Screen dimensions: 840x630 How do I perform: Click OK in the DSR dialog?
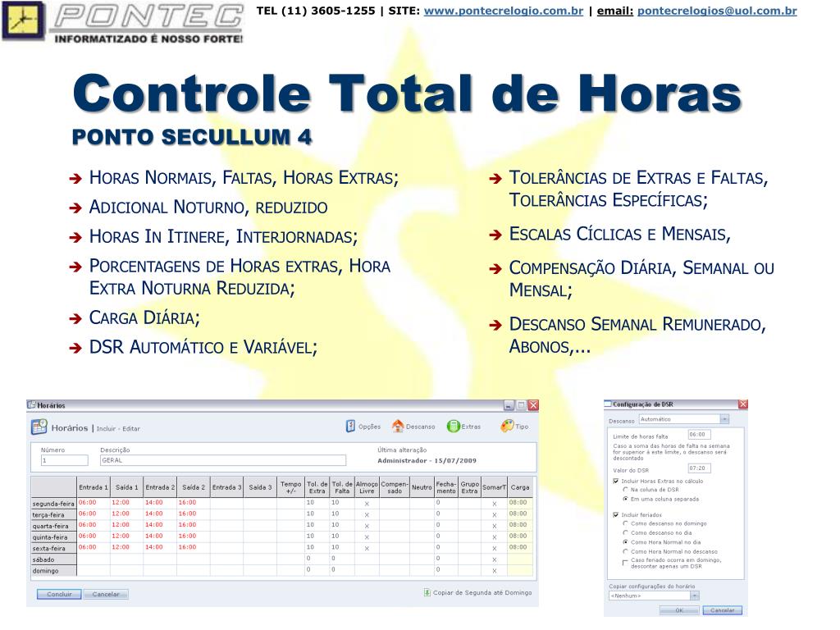[x=679, y=610]
